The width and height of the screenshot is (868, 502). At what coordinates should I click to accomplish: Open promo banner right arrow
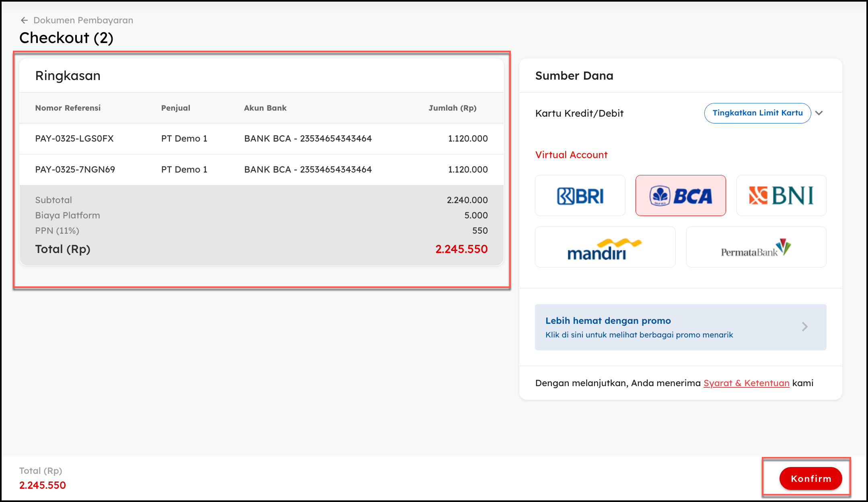tap(804, 327)
